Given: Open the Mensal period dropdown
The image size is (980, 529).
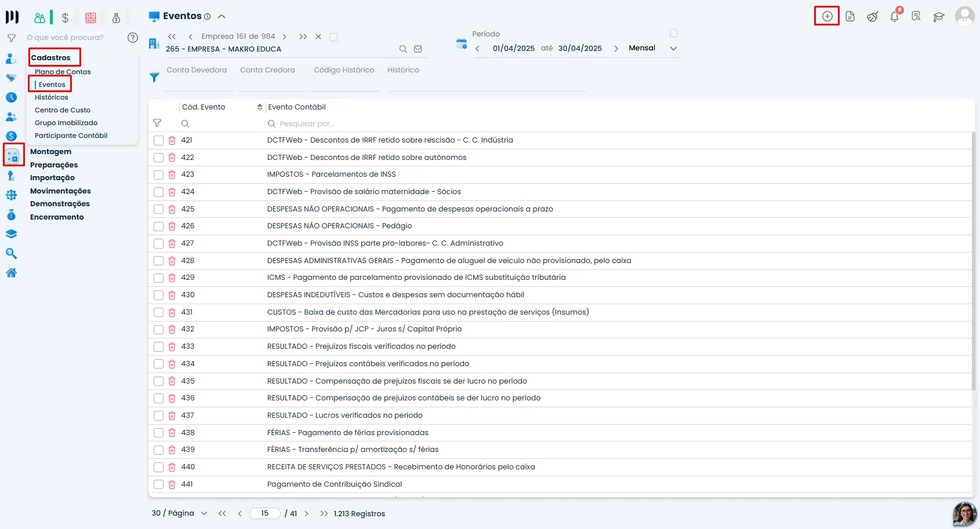Looking at the screenshot, I should tap(652, 48).
